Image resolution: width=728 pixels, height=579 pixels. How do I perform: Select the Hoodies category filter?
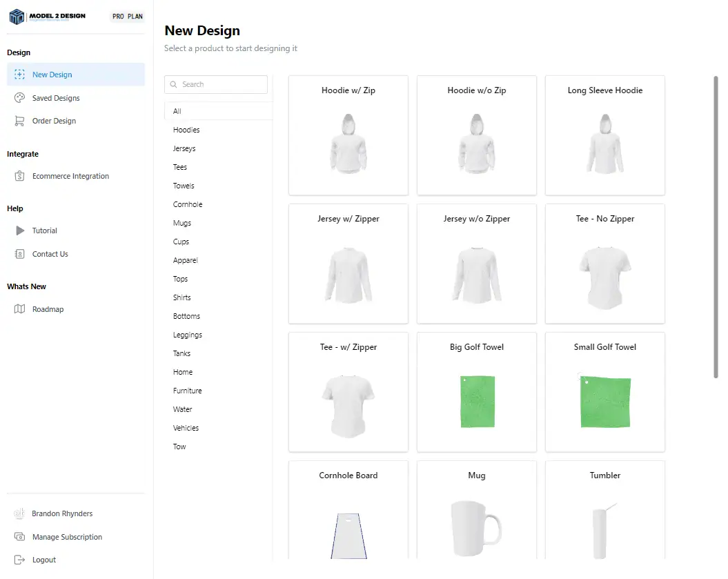pyautogui.click(x=186, y=130)
